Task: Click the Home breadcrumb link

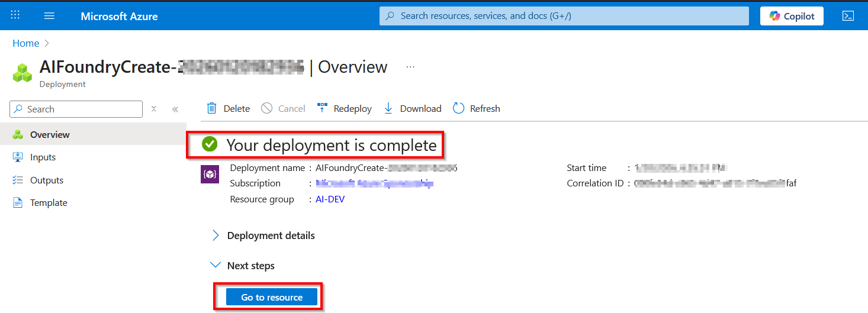Action: [x=26, y=43]
